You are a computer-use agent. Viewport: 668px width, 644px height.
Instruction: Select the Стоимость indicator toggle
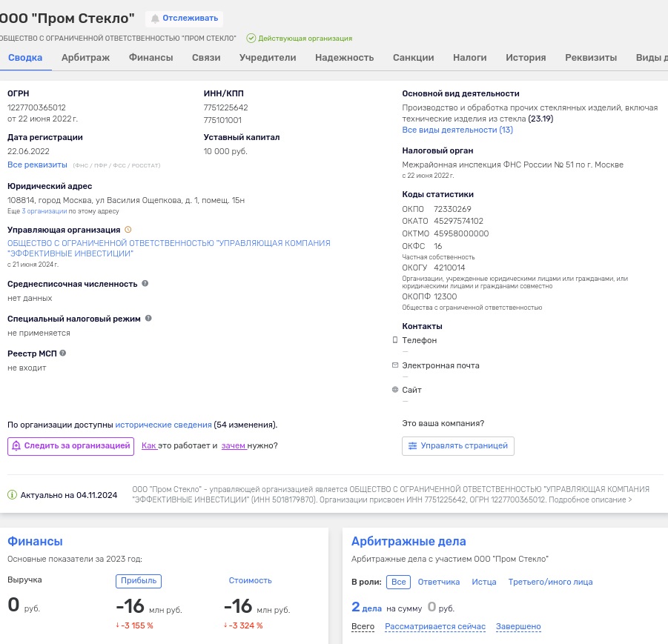[x=250, y=580]
